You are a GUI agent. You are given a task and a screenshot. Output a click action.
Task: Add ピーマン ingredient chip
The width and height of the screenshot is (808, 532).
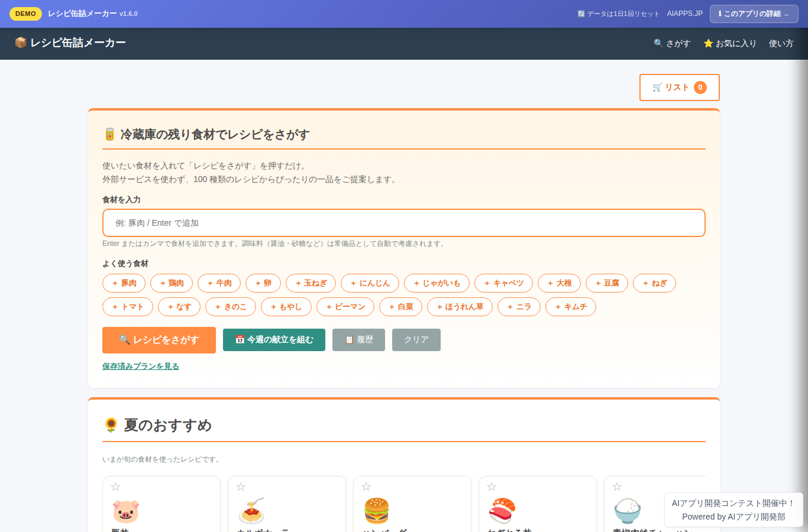point(345,307)
